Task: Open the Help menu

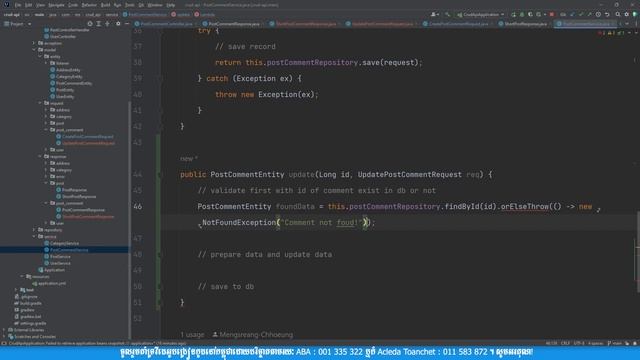Action: [171, 5]
